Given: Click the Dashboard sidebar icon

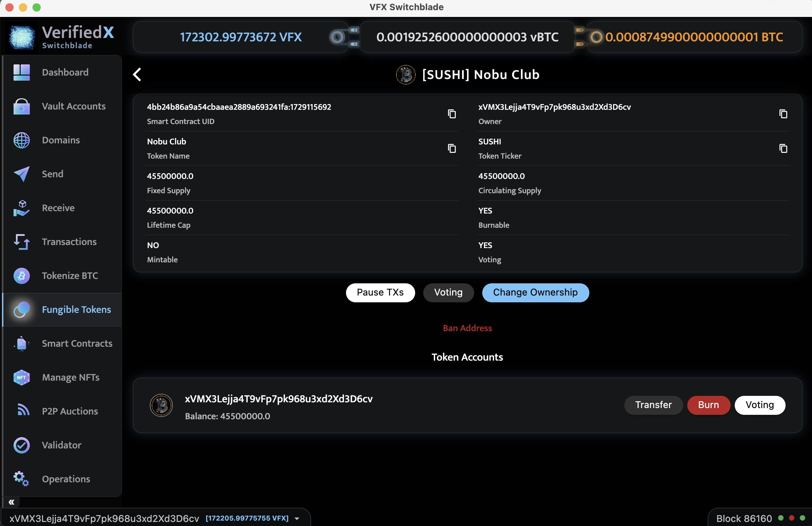Looking at the screenshot, I should [x=21, y=72].
